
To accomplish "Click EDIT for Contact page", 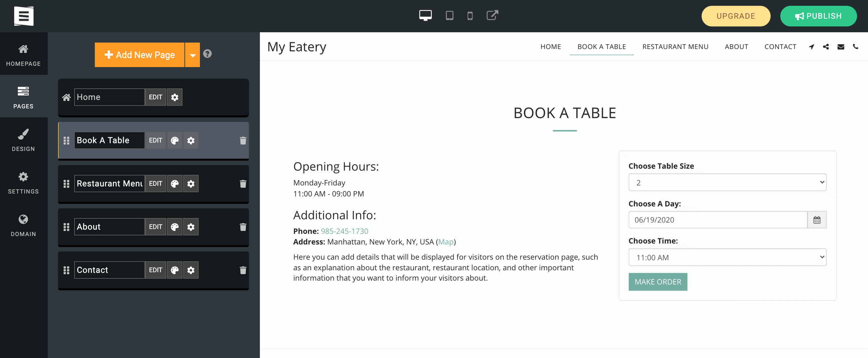I will coord(155,270).
